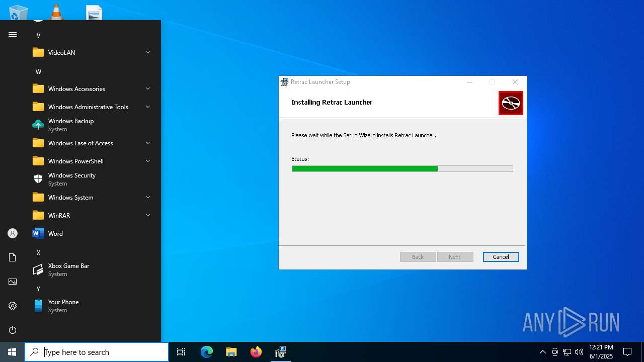Expand Windows Accessories chevron
Screen dimensions: 644x362
coord(148,88)
